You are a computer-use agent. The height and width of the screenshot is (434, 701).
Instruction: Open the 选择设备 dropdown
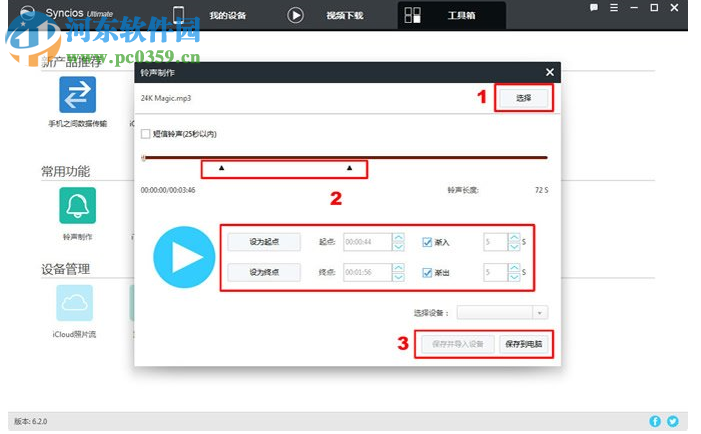click(x=502, y=312)
